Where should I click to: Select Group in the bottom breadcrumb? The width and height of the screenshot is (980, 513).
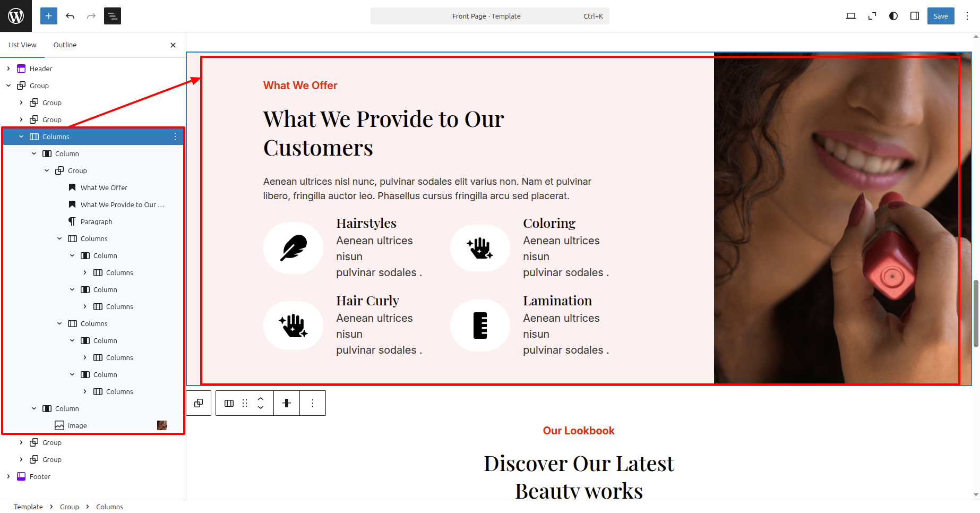[70, 507]
